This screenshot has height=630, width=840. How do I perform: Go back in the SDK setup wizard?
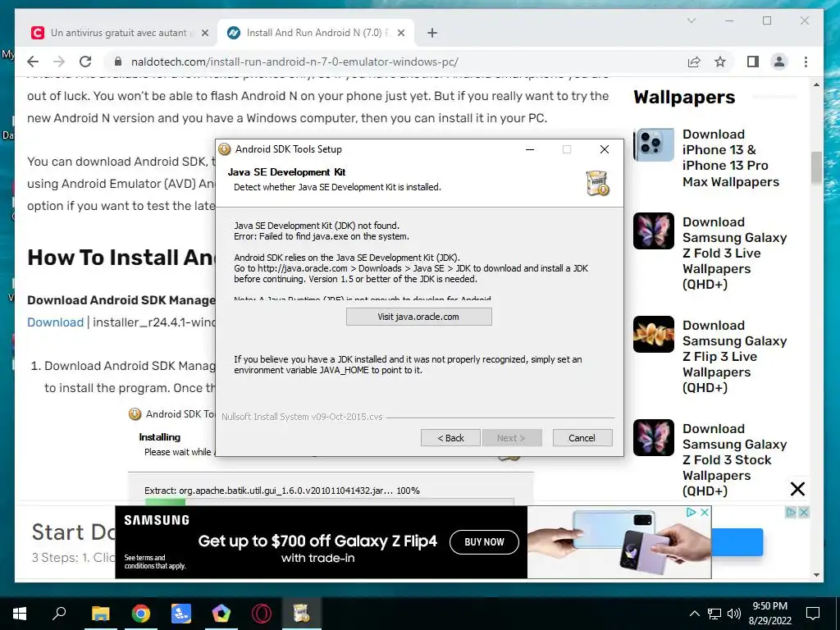coord(450,438)
